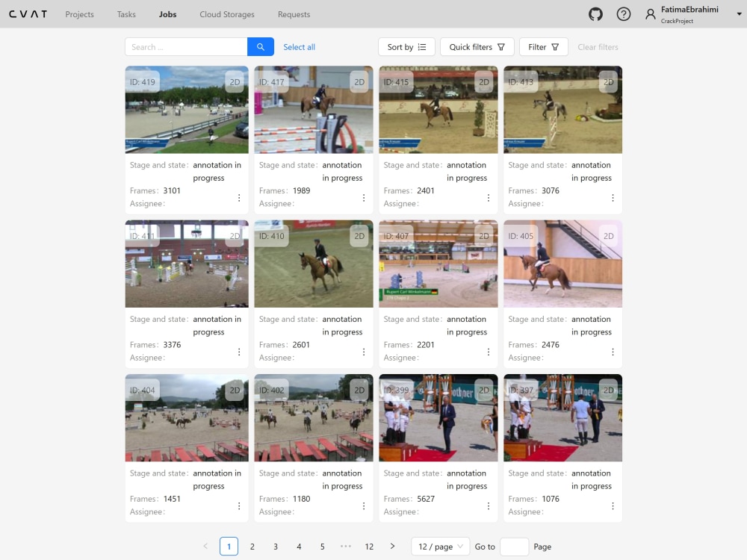This screenshot has height=560, width=747.
Task: Open the Cloud Storages tab
Action: coord(227,14)
